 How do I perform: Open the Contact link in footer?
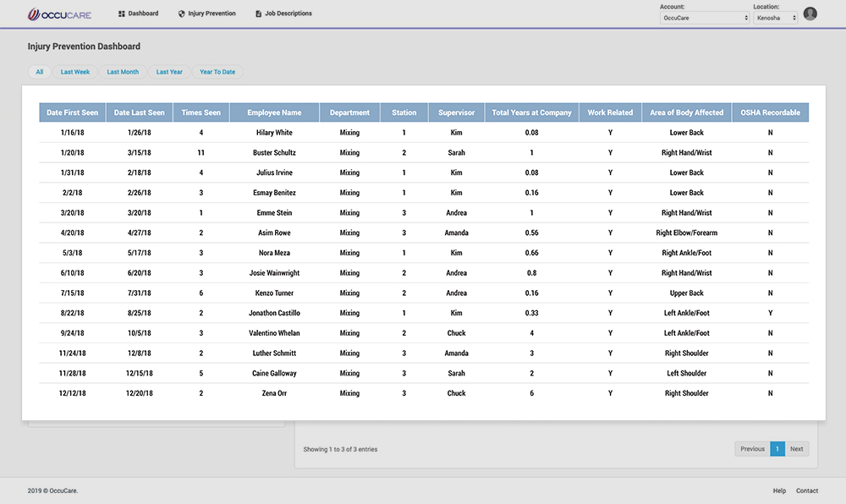(806, 490)
